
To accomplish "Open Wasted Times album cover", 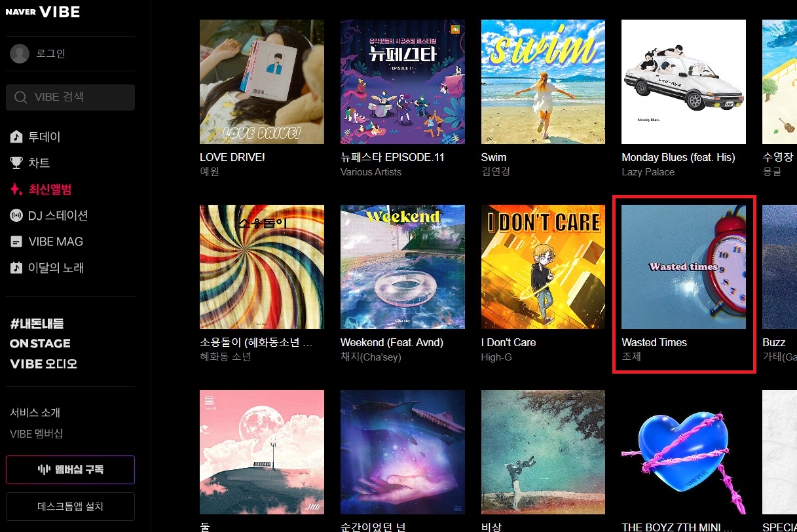I will point(684,267).
